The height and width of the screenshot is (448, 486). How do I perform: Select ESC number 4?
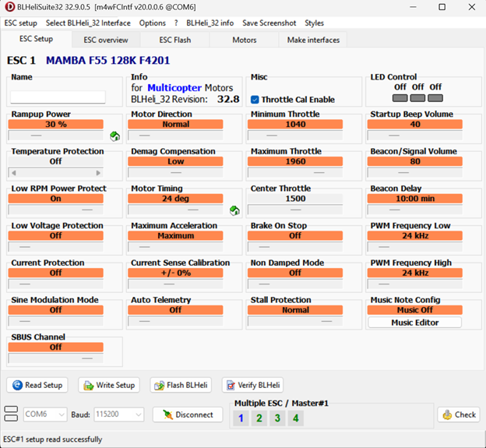point(296,418)
